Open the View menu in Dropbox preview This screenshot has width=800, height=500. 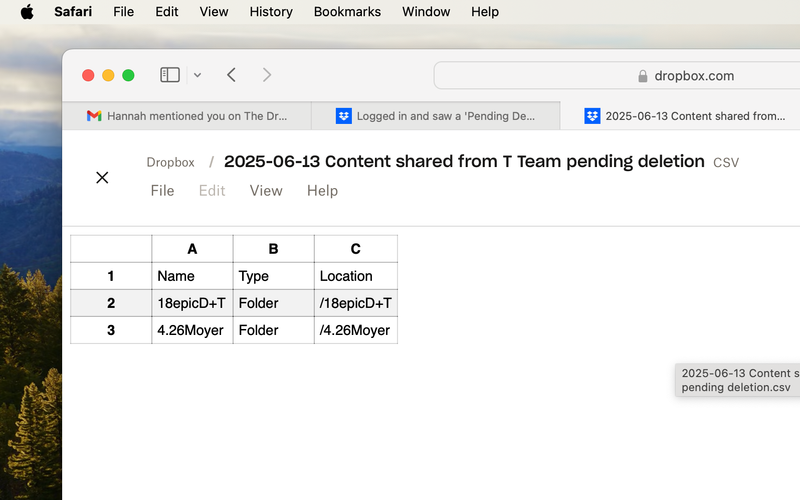[266, 190]
